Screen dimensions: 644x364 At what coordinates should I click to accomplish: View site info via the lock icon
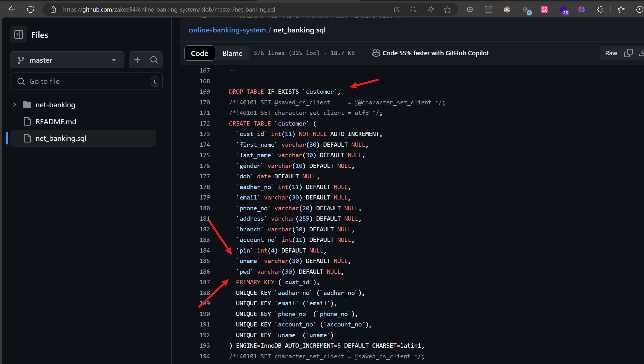click(53, 10)
